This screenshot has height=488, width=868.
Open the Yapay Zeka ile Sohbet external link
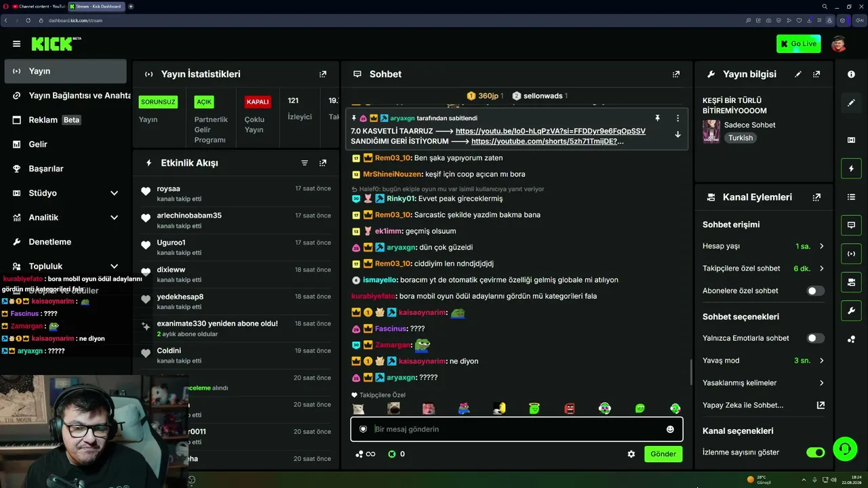(821, 405)
